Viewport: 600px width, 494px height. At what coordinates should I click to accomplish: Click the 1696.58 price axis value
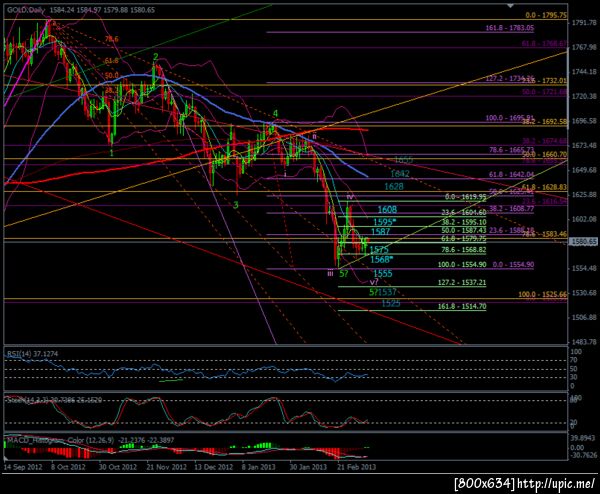[585, 121]
